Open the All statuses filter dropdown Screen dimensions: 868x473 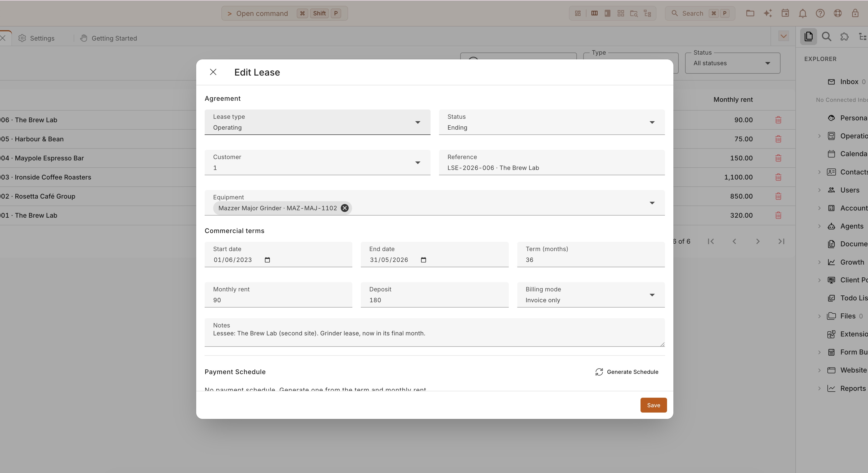tap(732, 63)
